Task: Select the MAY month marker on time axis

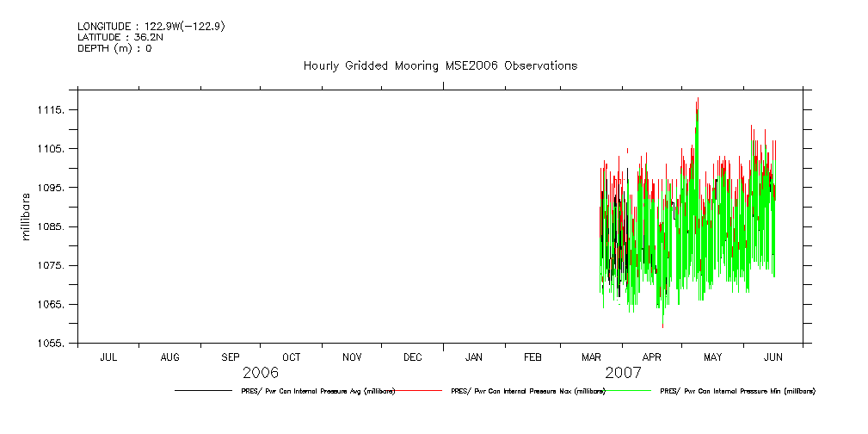Action: click(713, 357)
